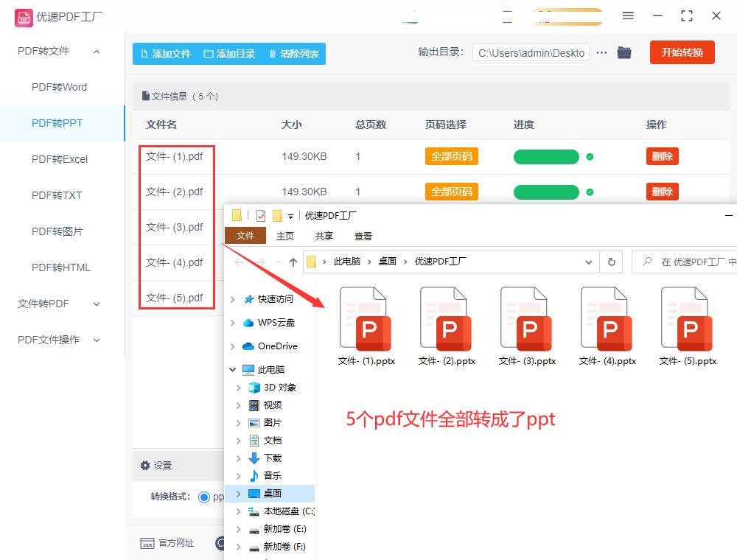Open Explorer 文件 ribbon tab
The height and width of the screenshot is (560, 737).
click(245, 236)
